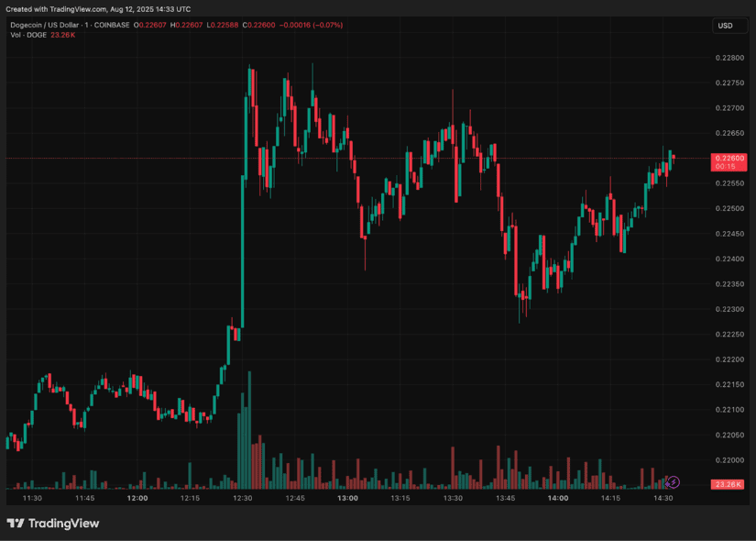Click the 0.22750 price axis label
Viewport: 756px width, 541px height.
[729, 83]
